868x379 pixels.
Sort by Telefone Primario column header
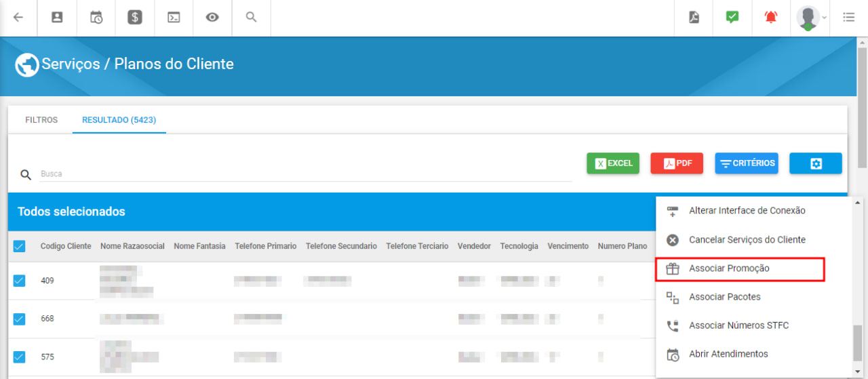click(x=266, y=246)
